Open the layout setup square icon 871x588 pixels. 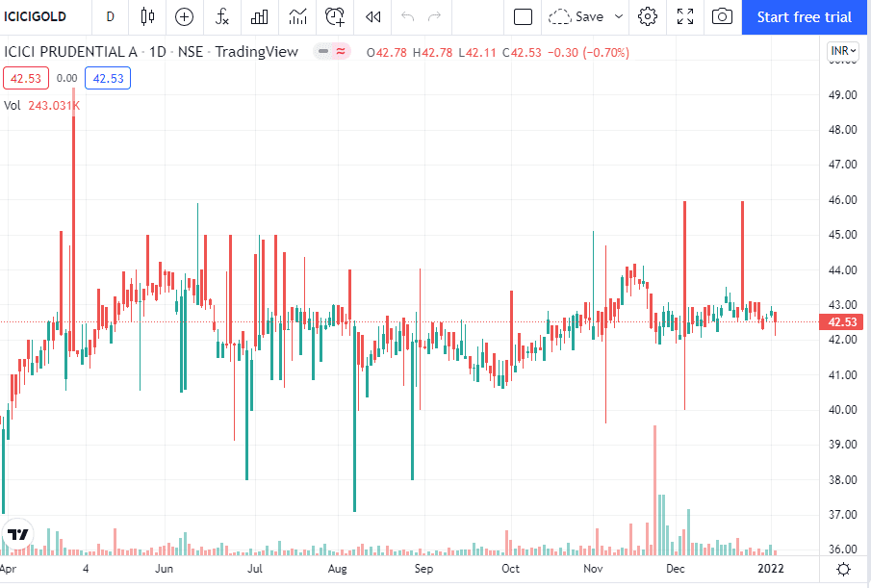click(523, 16)
